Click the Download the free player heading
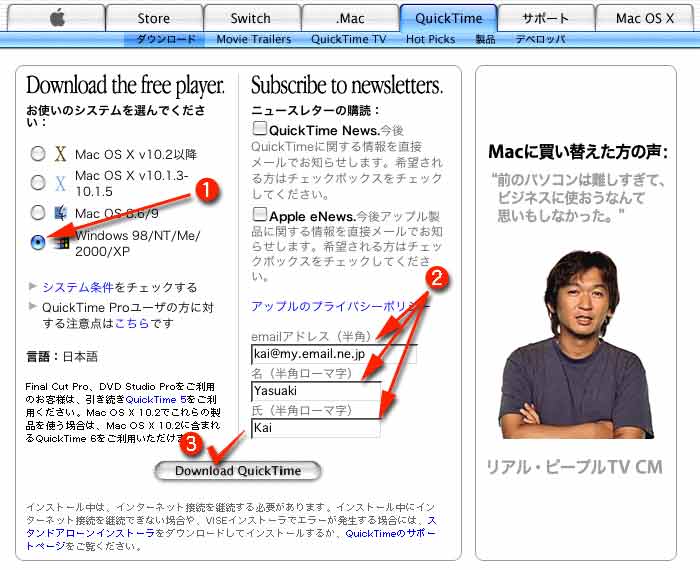 click(125, 85)
